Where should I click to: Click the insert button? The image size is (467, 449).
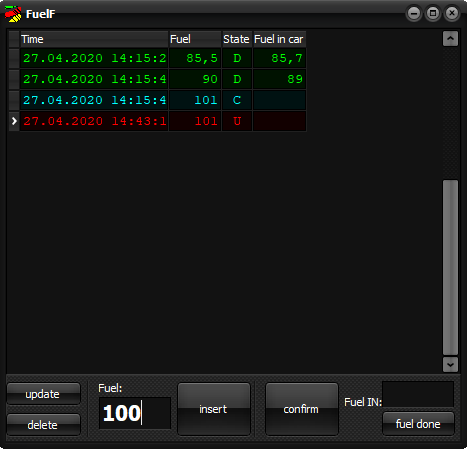point(214,409)
